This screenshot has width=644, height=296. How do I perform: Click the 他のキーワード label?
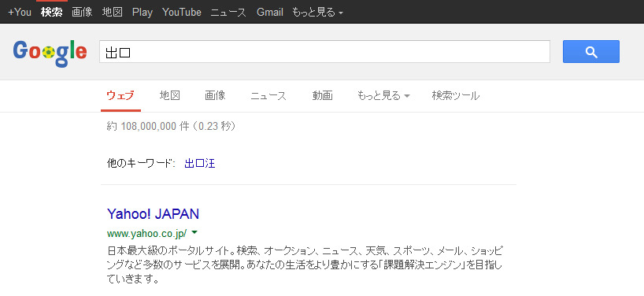tap(140, 164)
